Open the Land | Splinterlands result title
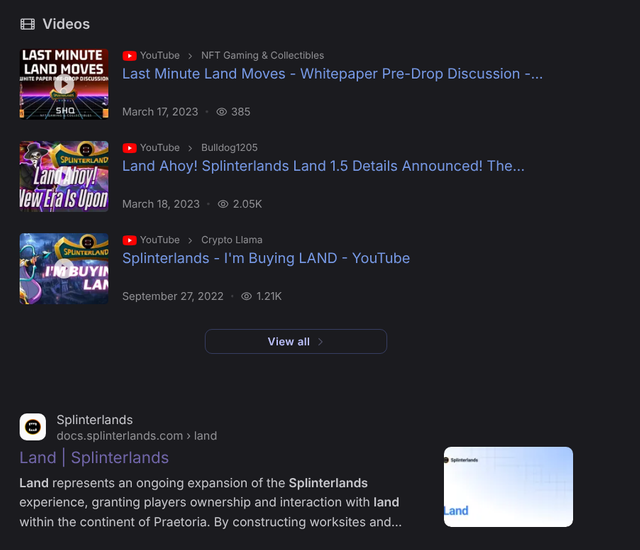Viewport: 640px width, 550px height. point(94,458)
